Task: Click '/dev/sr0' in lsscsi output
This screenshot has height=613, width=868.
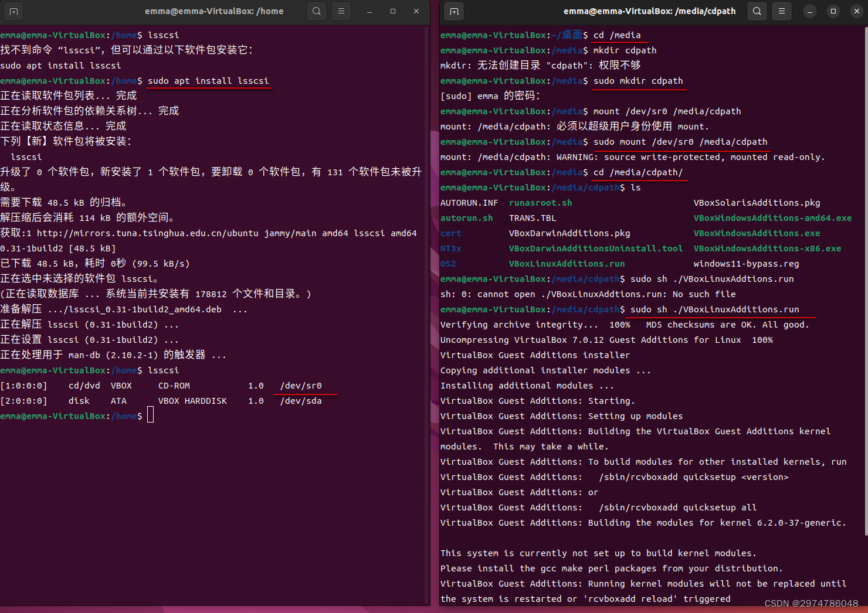Action: pos(301,386)
